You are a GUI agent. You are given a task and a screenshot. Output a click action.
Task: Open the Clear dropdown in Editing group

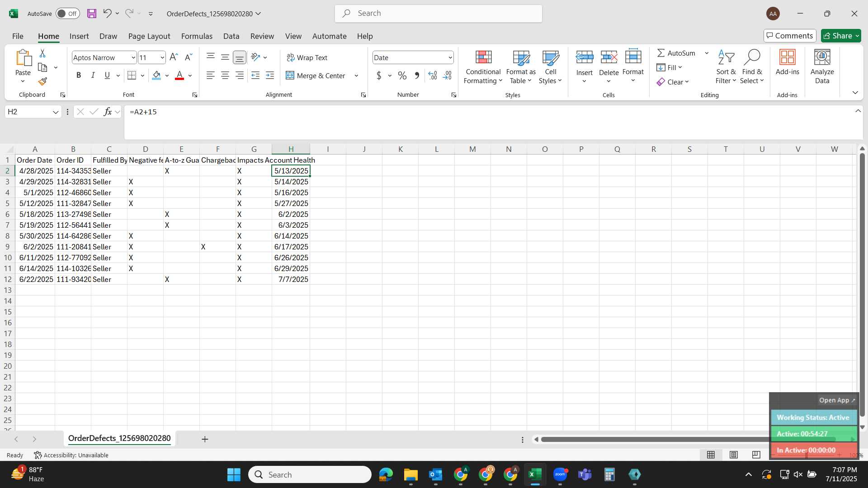672,82
